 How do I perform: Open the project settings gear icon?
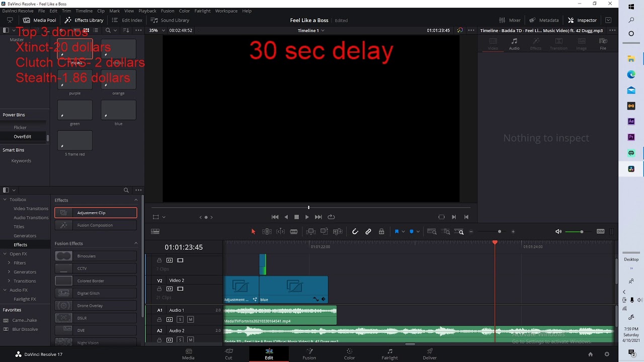tap(607, 354)
